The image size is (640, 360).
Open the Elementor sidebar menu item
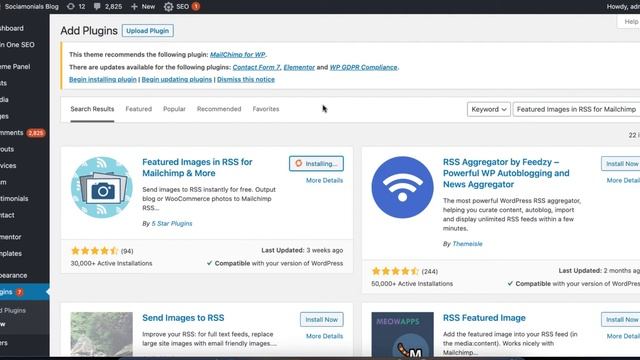(11, 237)
